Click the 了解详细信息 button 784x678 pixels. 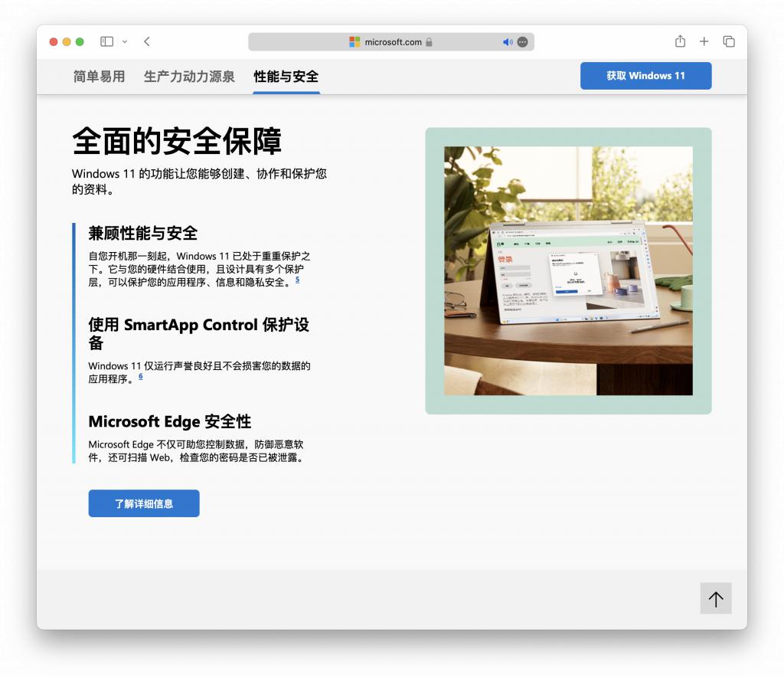[x=144, y=503]
